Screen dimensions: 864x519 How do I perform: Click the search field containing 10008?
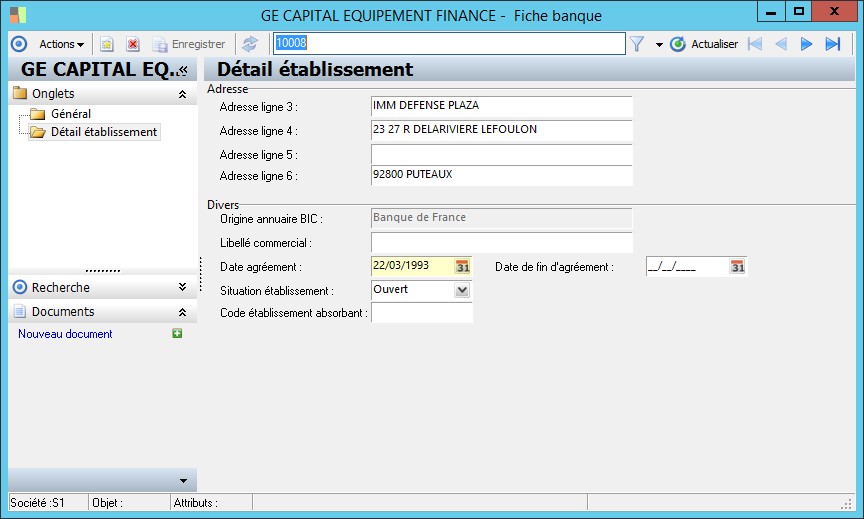(449, 44)
